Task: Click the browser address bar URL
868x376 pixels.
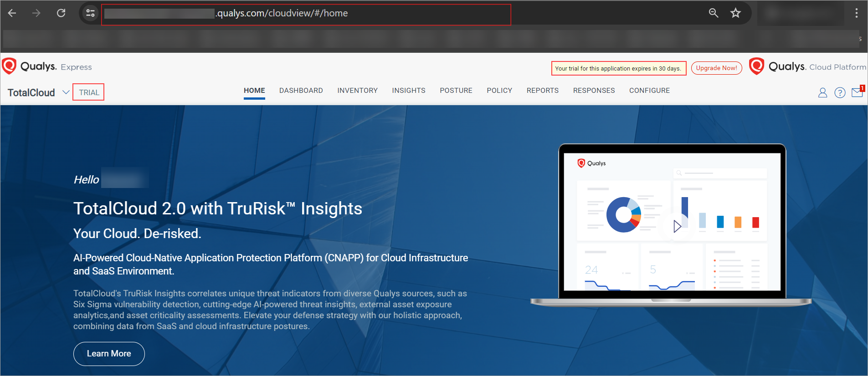Action: [305, 14]
